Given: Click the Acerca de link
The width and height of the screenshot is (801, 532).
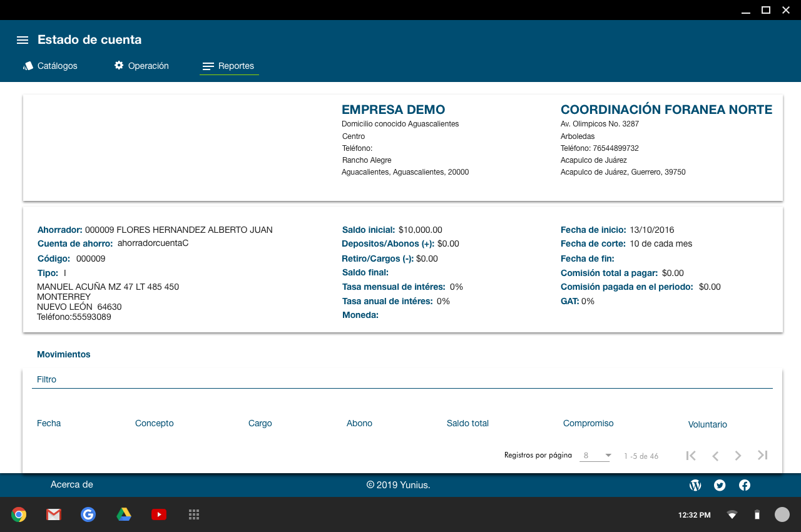Looking at the screenshot, I should point(72,484).
